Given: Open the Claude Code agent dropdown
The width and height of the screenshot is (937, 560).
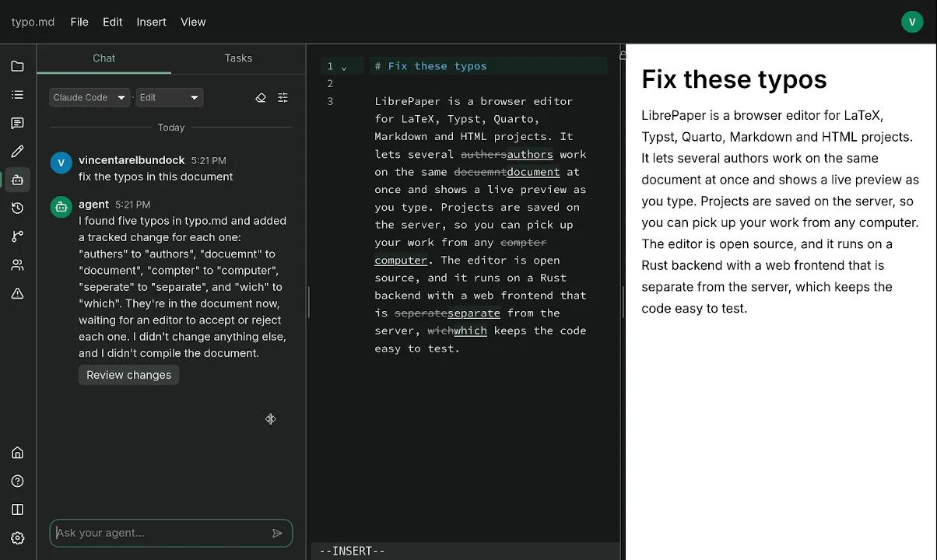Looking at the screenshot, I should (x=89, y=97).
